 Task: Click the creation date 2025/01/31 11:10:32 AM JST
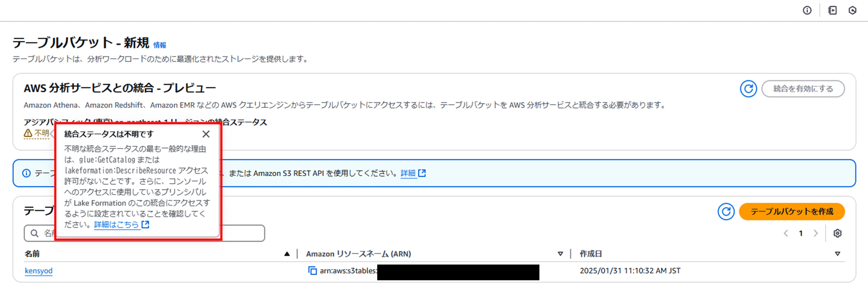(x=630, y=271)
